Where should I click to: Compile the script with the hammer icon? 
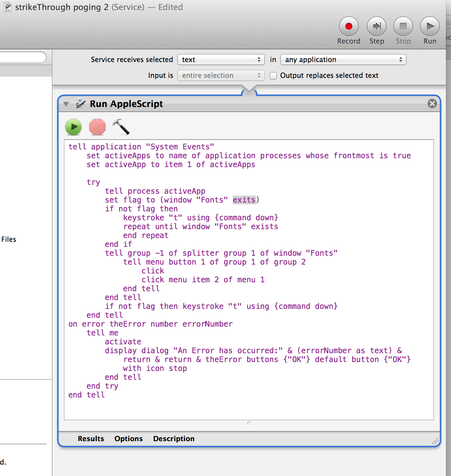pos(121,127)
